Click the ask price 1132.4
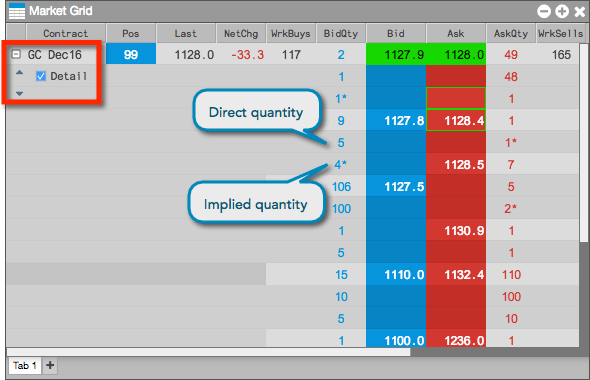590x380 pixels. pyautogui.click(x=456, y=274)
